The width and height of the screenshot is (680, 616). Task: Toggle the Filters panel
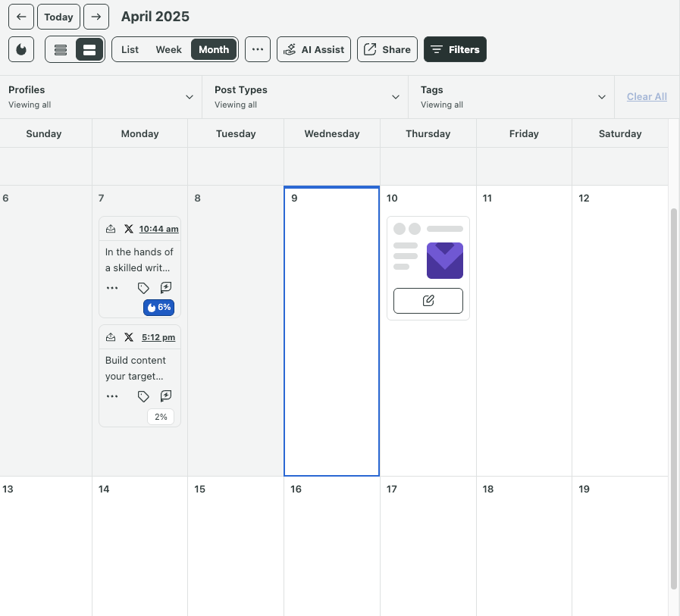click(455, 49)
